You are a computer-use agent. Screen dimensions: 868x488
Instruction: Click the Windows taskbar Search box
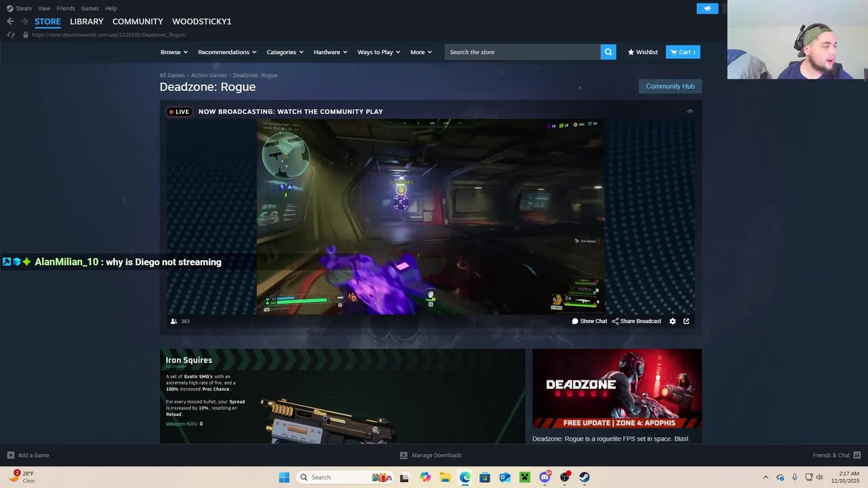point(345,477)
